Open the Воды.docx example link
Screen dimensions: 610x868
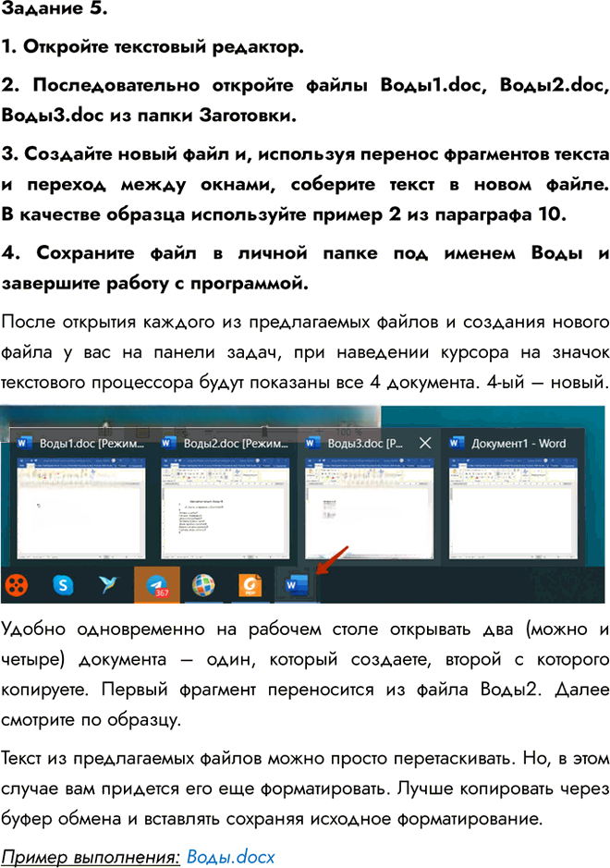230,856
